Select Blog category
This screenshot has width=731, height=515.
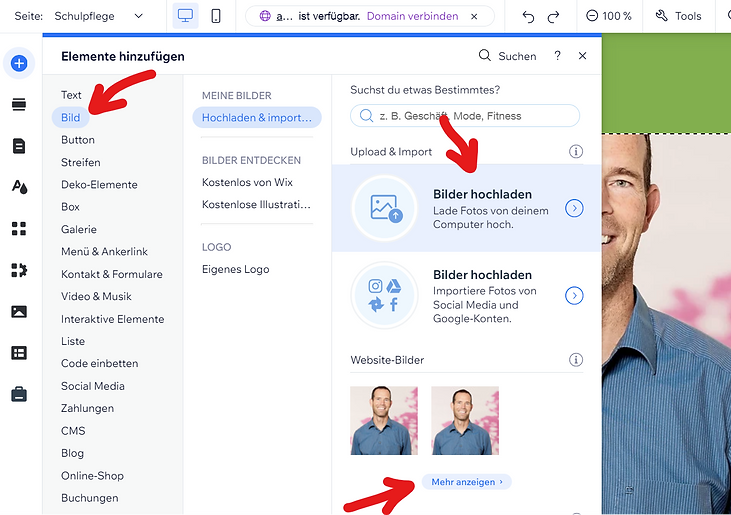[x=73, y=453]
